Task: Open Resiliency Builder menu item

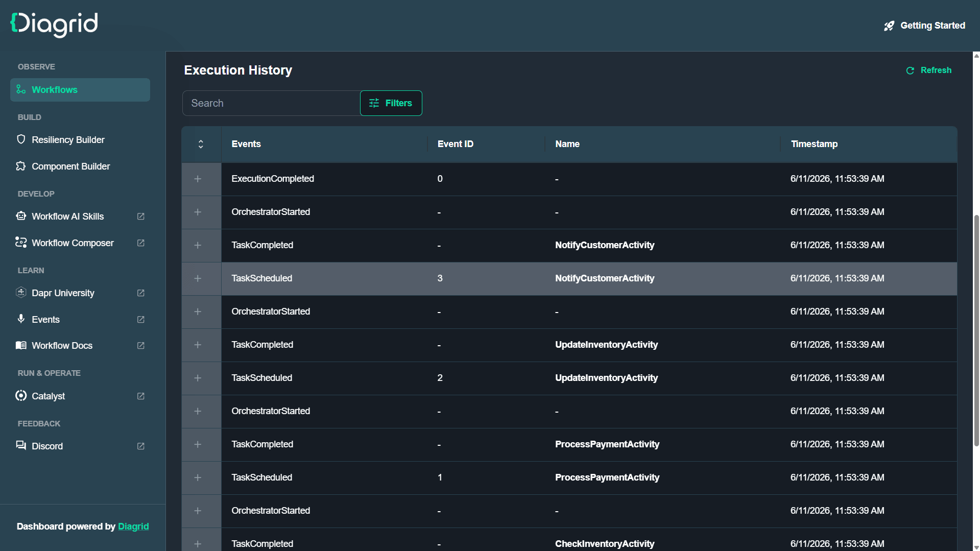Action: 80,140
